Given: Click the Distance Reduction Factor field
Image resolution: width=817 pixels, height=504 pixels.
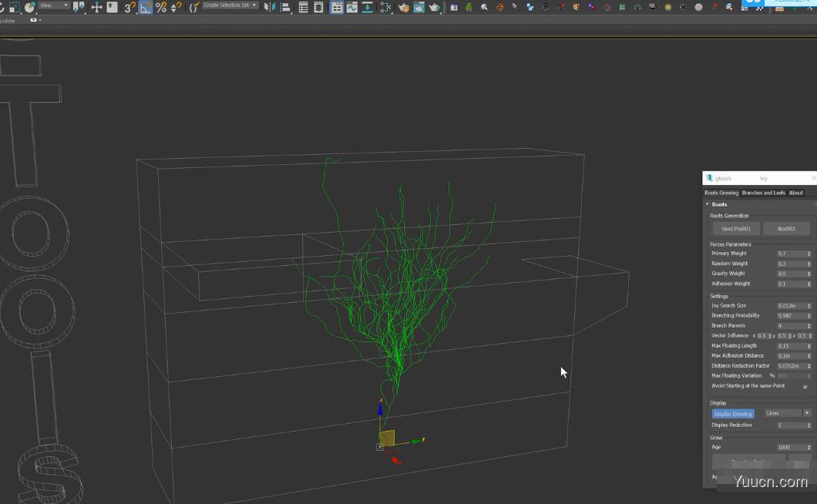Looking at the screenshot, I should click(792, 366).
